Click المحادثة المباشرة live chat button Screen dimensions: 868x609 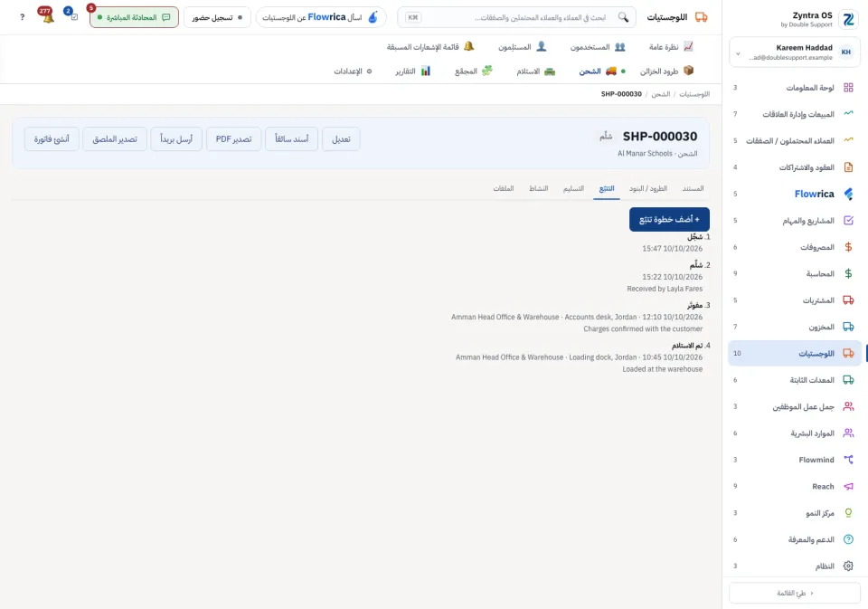(x=134, y=17)
